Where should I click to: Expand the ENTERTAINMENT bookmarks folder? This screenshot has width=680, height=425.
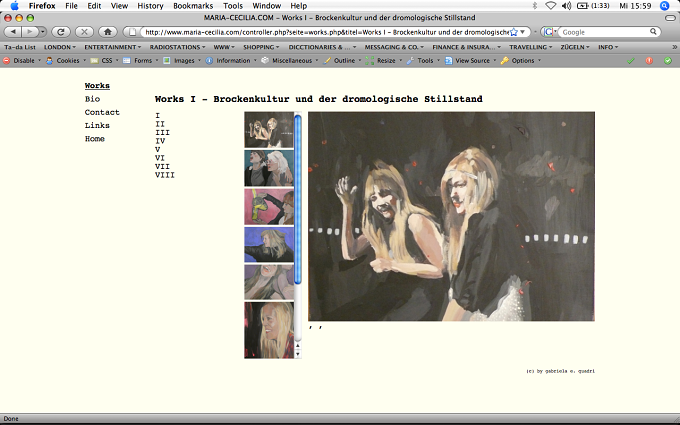click(x=112, y=47)
